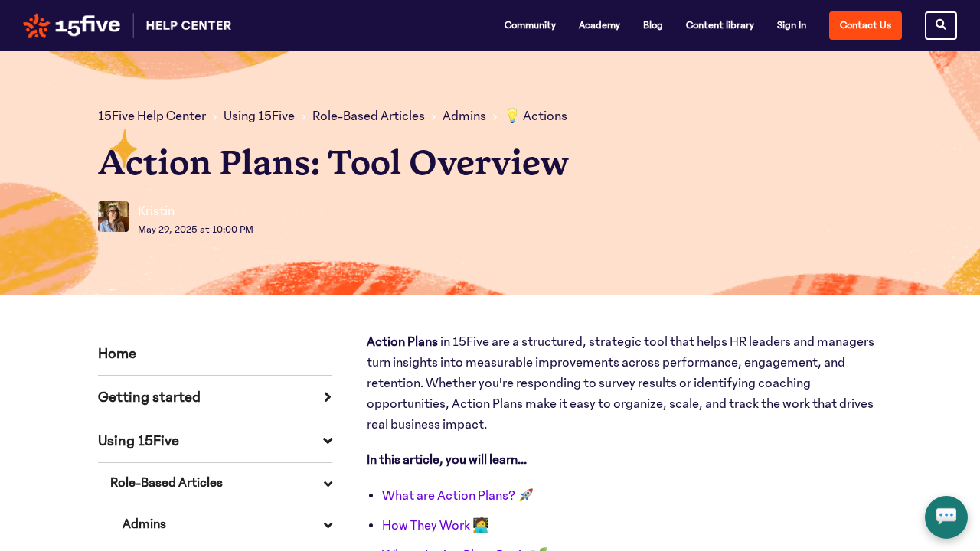Viewport: 980px width, 551px height.
Task: Open the Blog nav link
Action: (653, 25)
